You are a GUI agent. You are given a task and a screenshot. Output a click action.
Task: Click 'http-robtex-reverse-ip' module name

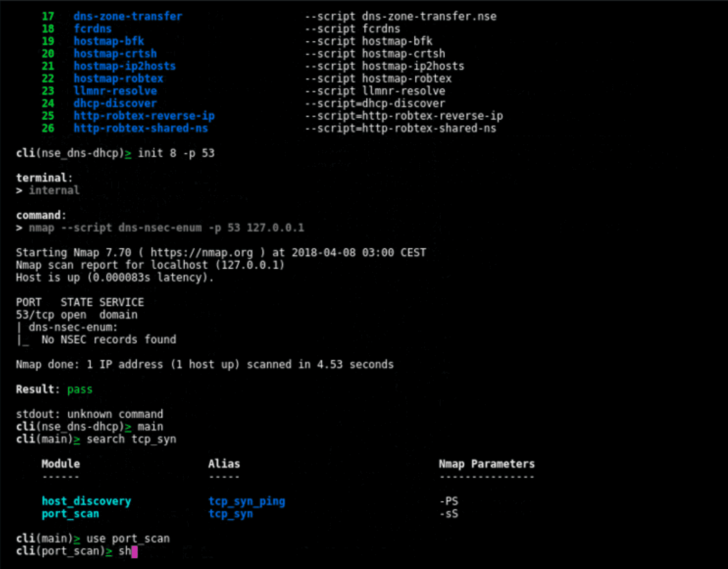[x=144, y=116]
